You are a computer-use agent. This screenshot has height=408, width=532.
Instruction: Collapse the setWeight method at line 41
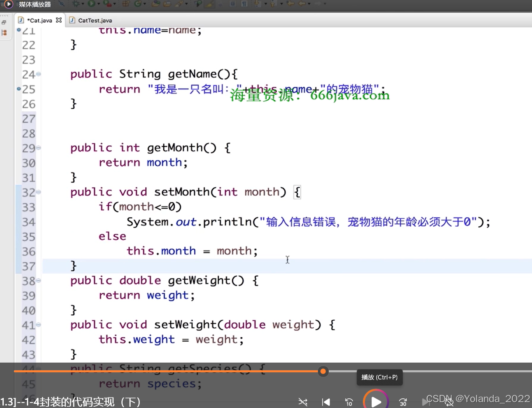point(39,324)
